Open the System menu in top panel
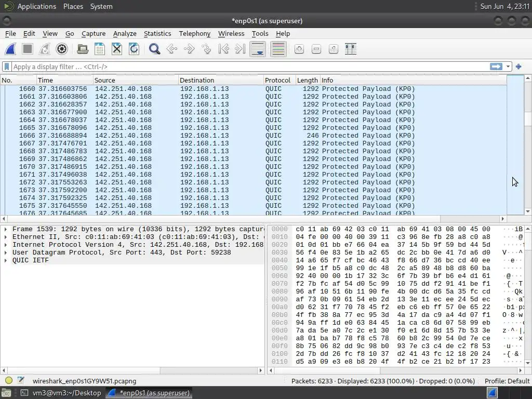This screenshot has width=532, height=399. click(101, 6)
